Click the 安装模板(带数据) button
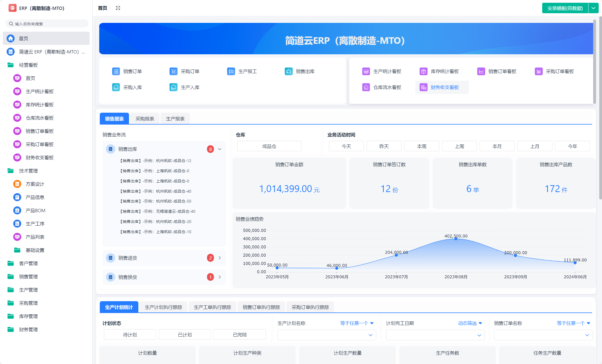The width and height of the screenshot is (602, 364). coord(565,8)
